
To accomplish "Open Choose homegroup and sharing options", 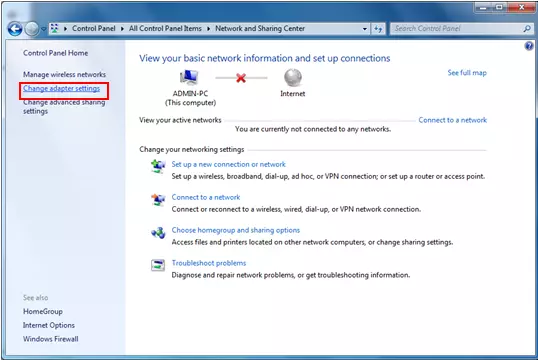I will click(x=236, y=230).
